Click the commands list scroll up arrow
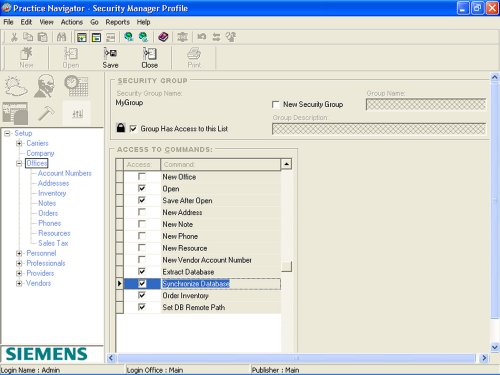 (286, 164)
